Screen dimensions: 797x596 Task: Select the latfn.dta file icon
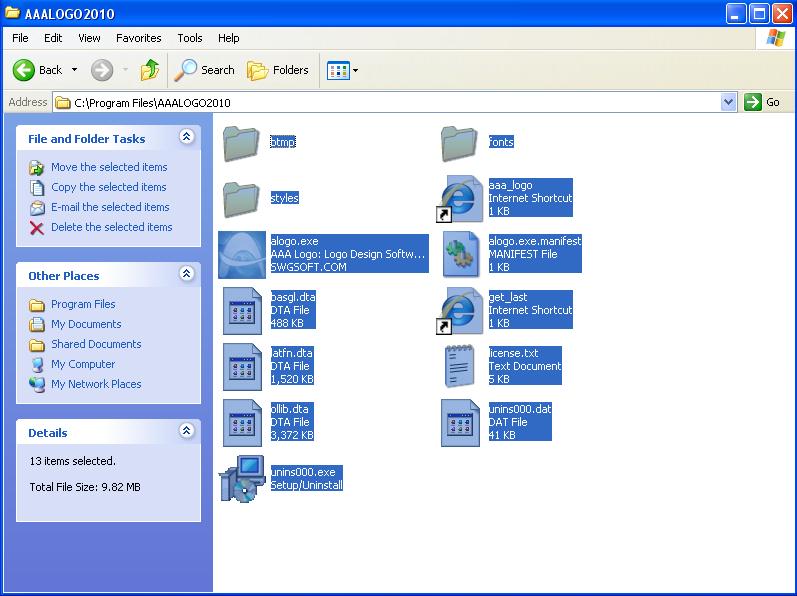[x=242, y=366]
